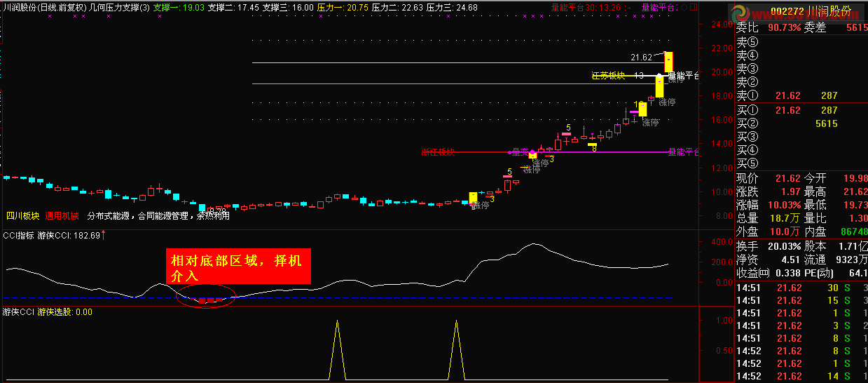Click the latest yellow limit-up candle

(669, 61)
